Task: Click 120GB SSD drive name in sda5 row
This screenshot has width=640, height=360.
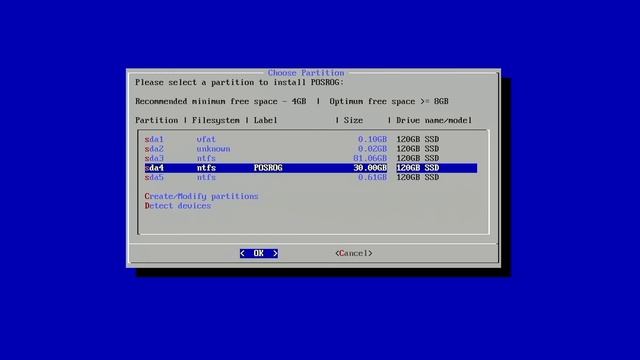Action: [418, 177]
